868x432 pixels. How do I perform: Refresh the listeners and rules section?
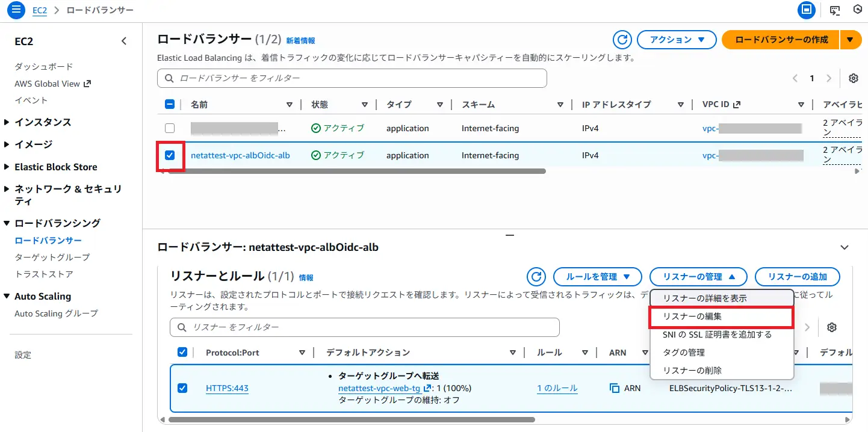tap(536, 277)
